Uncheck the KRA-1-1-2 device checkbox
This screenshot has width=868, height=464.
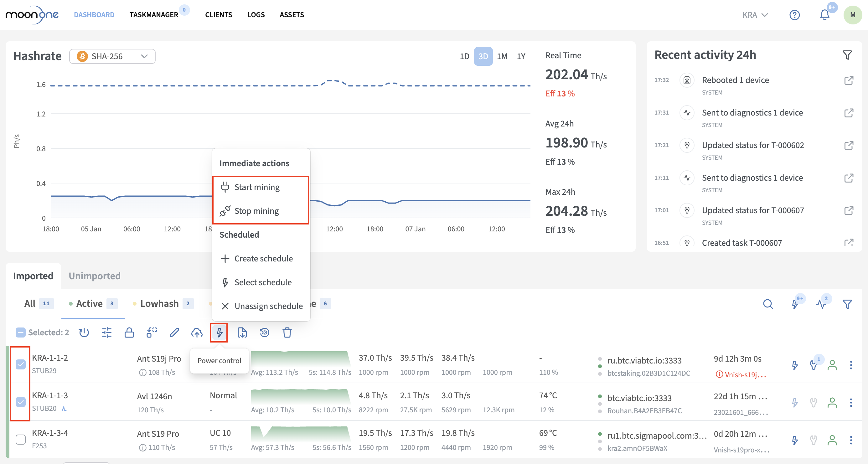pyautogui.click(x=21, y=364)
